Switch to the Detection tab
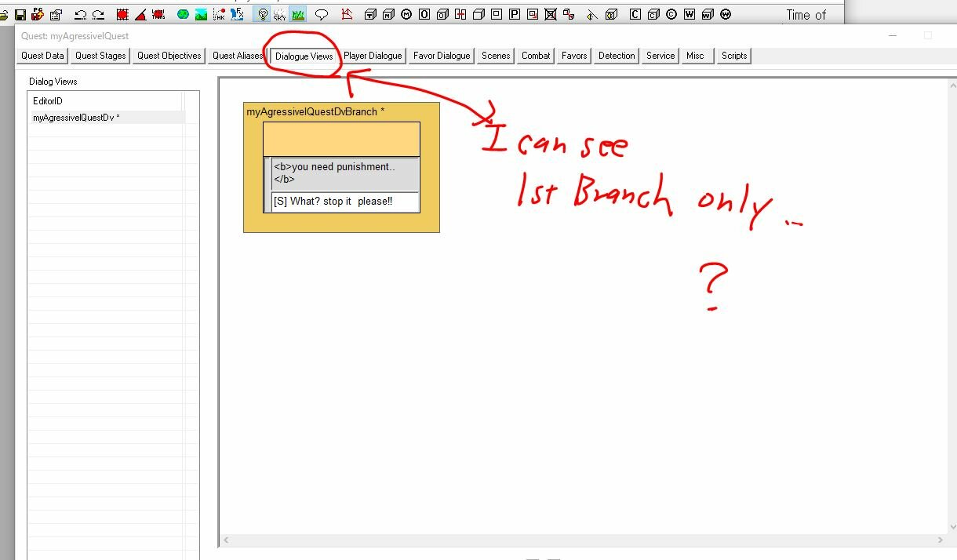This screenshot has width=957, height=560. 617,56
